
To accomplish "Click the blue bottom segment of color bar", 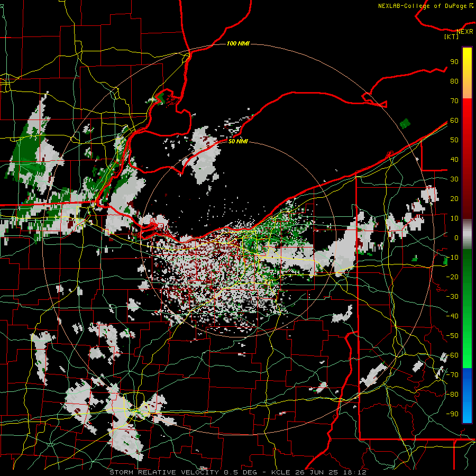I will [467, 395].
